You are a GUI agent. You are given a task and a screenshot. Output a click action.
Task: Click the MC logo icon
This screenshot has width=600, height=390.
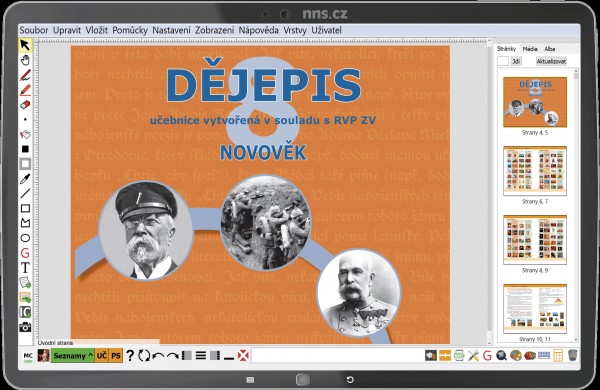[x=28, y=356]
